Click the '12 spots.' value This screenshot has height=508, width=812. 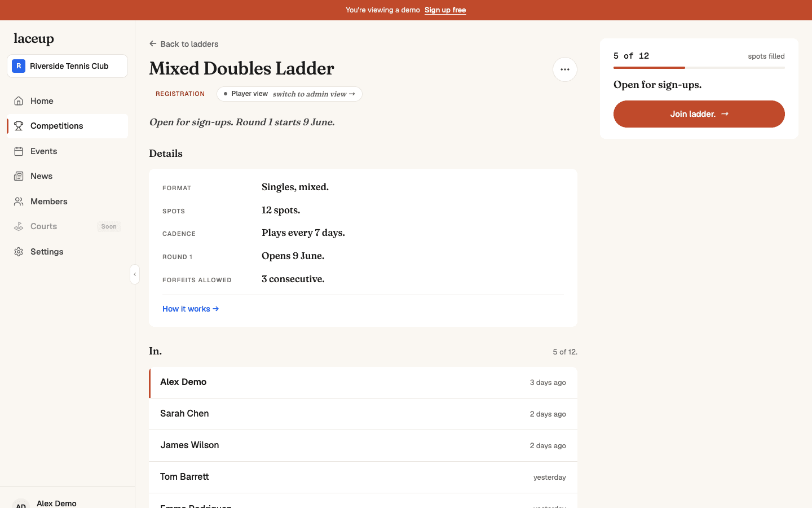[x=281, y=210]
